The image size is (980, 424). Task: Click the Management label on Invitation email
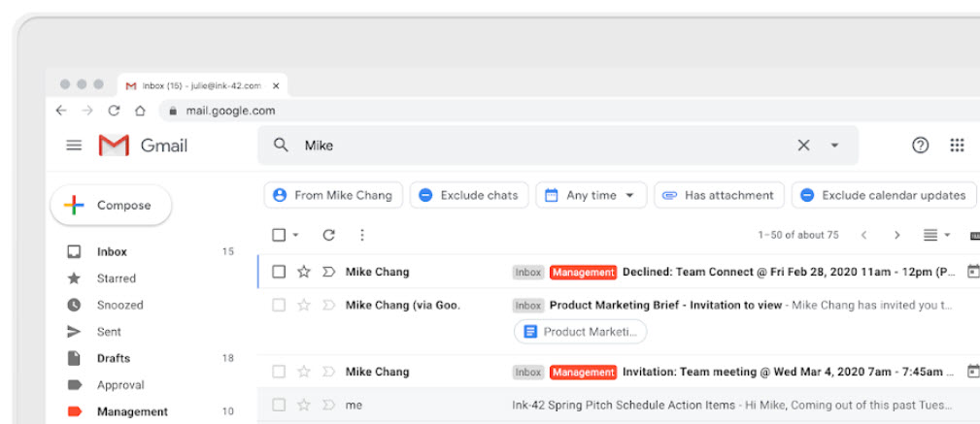point(583,373)
